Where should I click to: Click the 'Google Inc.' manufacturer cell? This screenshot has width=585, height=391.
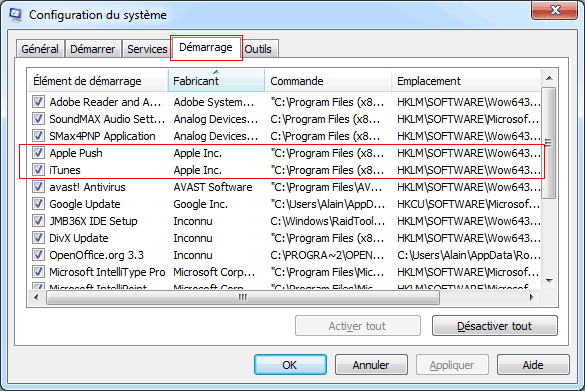coord(201,204)
